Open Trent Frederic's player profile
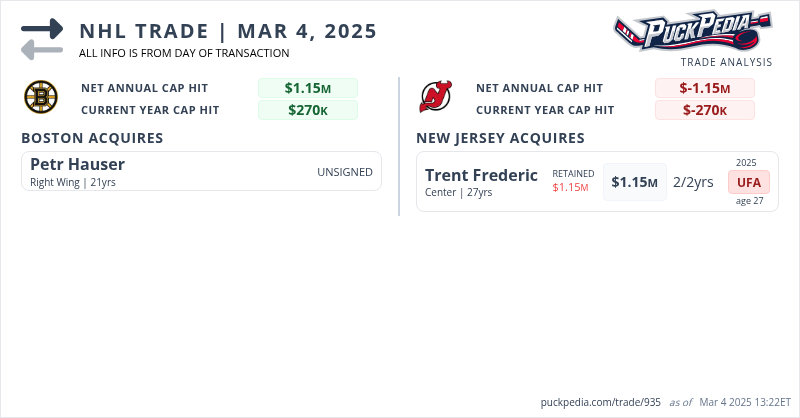The width and height of the screenshot is (800, 418). coord(481,175)
